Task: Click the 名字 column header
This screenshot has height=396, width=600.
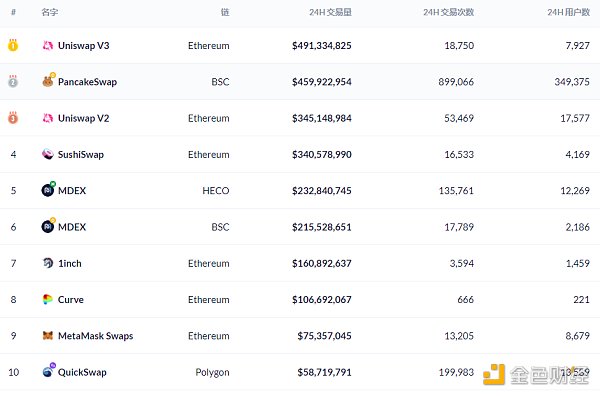Action: pyautogui.click(x=50, y=12)
